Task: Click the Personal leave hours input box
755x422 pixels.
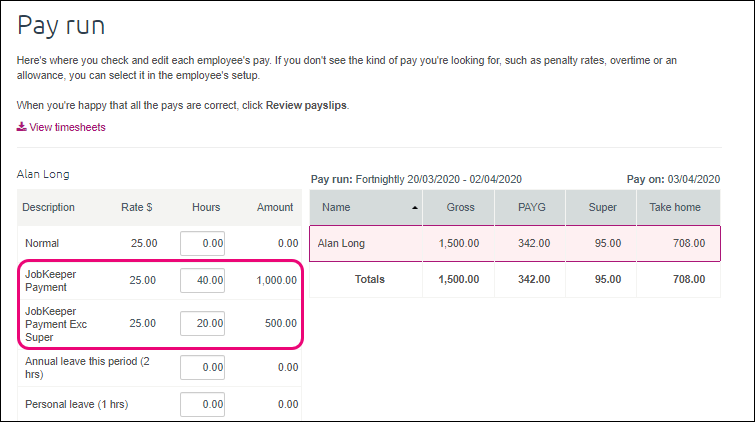Action: (x=202, y=405)
